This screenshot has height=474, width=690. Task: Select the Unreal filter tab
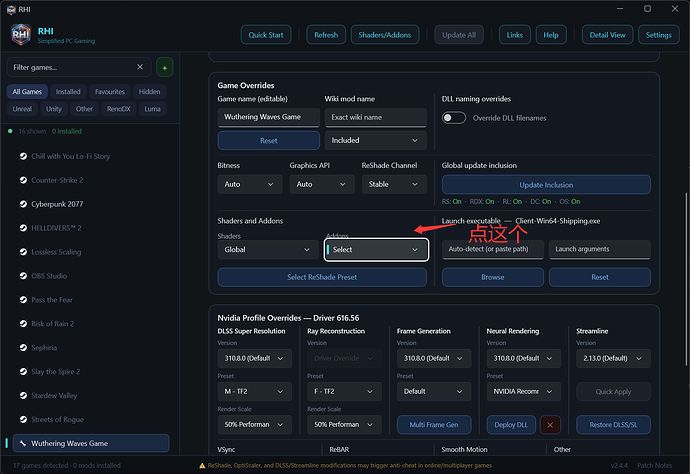tap(22, 109)
